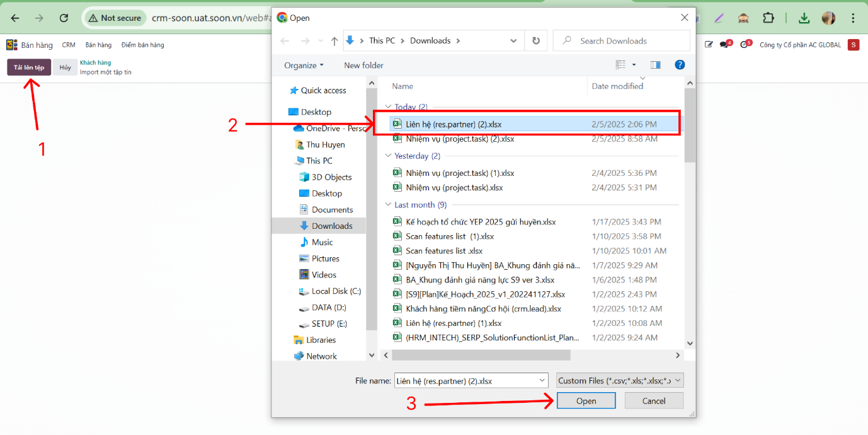Image resolution: width=868 pixels, height=435 pixels.
Task: Open the Chrome extensions puzzle icon
Action: pos(768,18)
